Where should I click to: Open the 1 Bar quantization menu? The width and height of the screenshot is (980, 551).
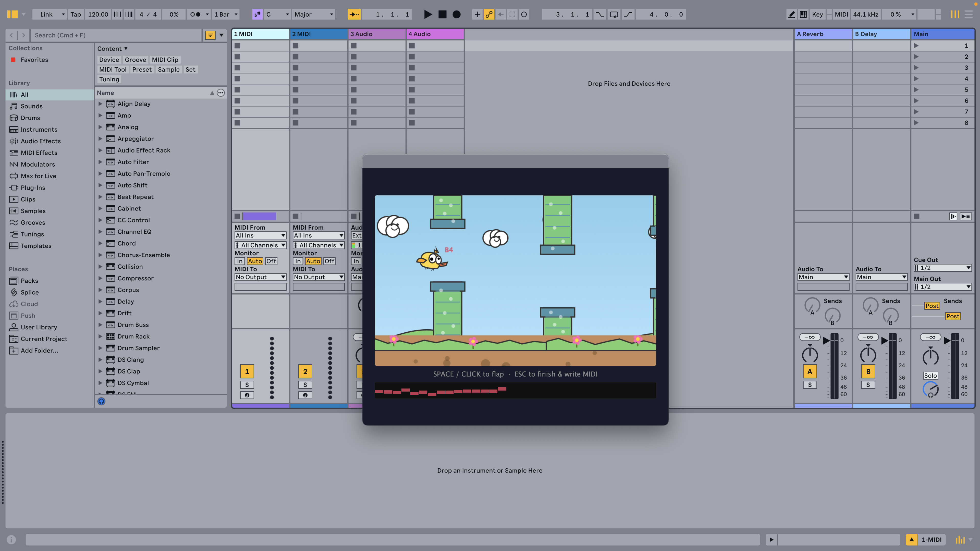click(x=226, y=15)
